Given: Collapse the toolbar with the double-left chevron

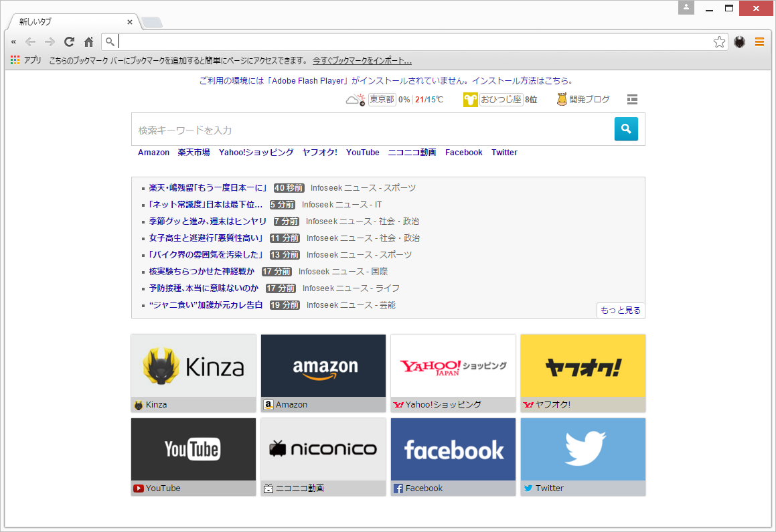Looking at the screenshot, I should click(13, 41).
